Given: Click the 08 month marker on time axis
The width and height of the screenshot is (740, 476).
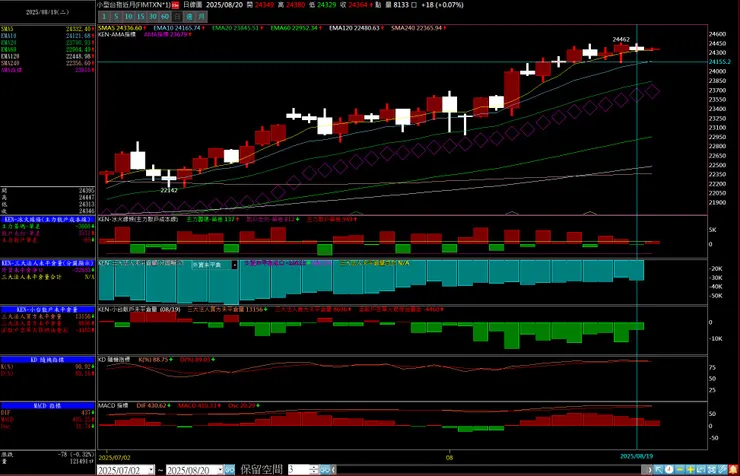Looking at the screenshot, I should point(449,458).
